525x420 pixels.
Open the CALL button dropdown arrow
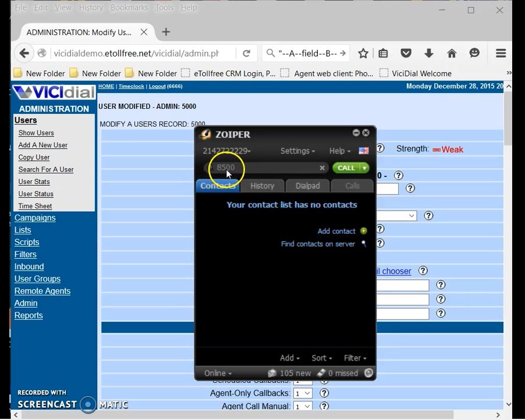(364, 168)
